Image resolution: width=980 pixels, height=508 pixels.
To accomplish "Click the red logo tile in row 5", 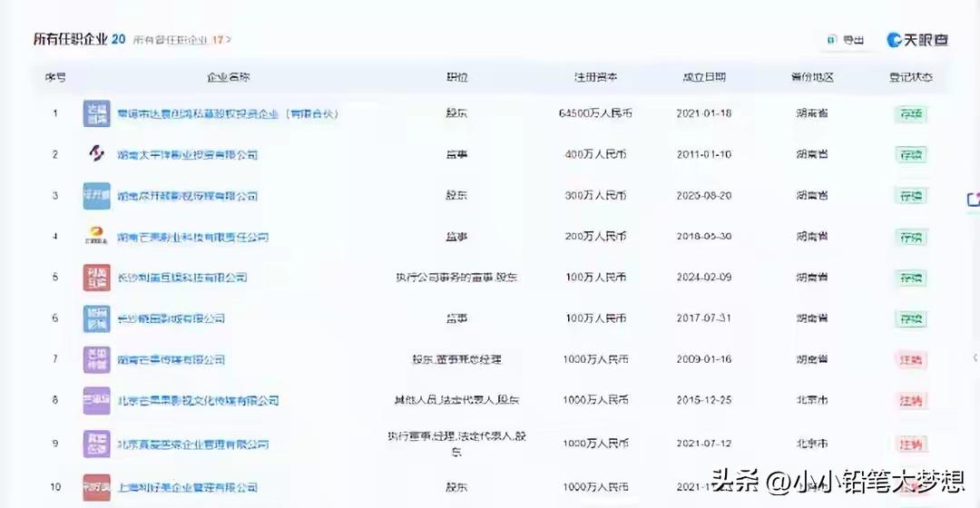I will 97,278.
